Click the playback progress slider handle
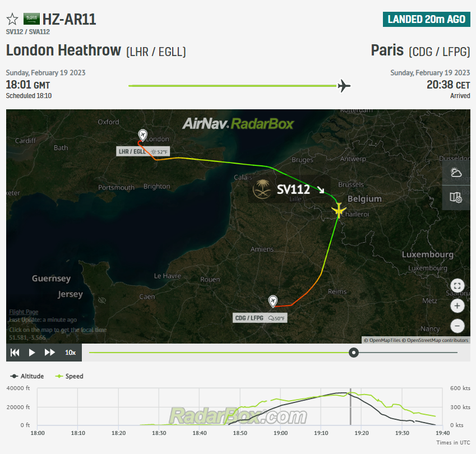This screenshot has width=476, height=454. 353,353
